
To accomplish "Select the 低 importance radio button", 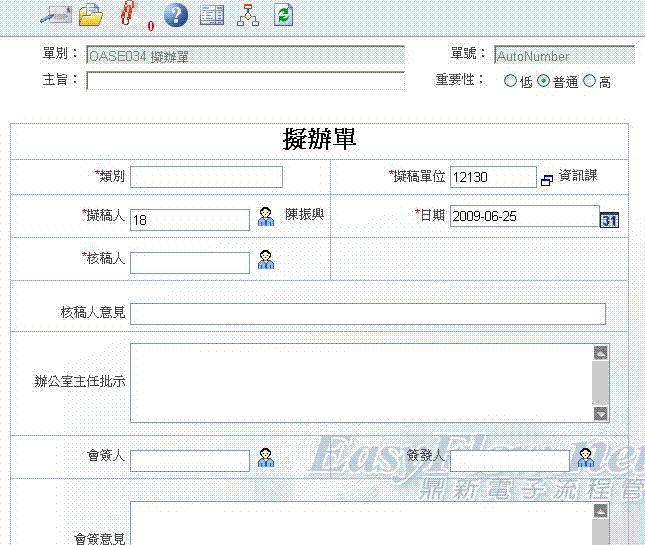I will [x=510, y=82].
